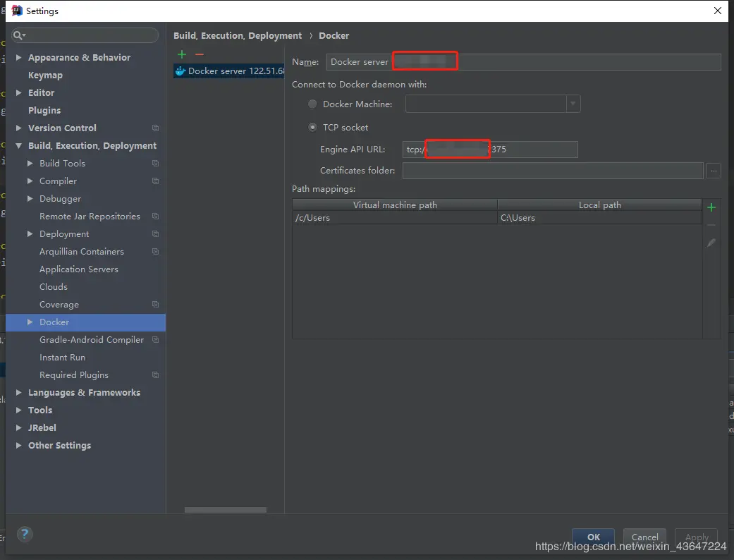734x560 pixels.
Task: Open Keymap settings
Action: (45, 75)
